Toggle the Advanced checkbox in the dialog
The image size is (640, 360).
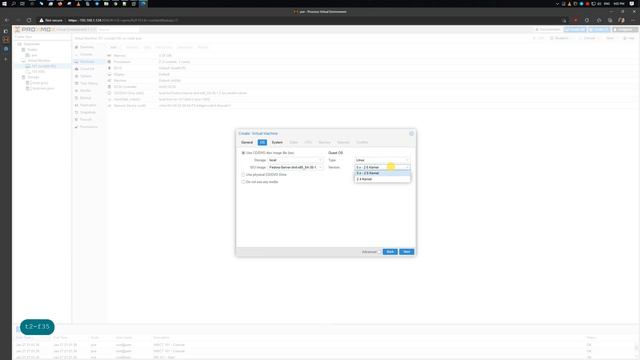[x=379, y=252]
